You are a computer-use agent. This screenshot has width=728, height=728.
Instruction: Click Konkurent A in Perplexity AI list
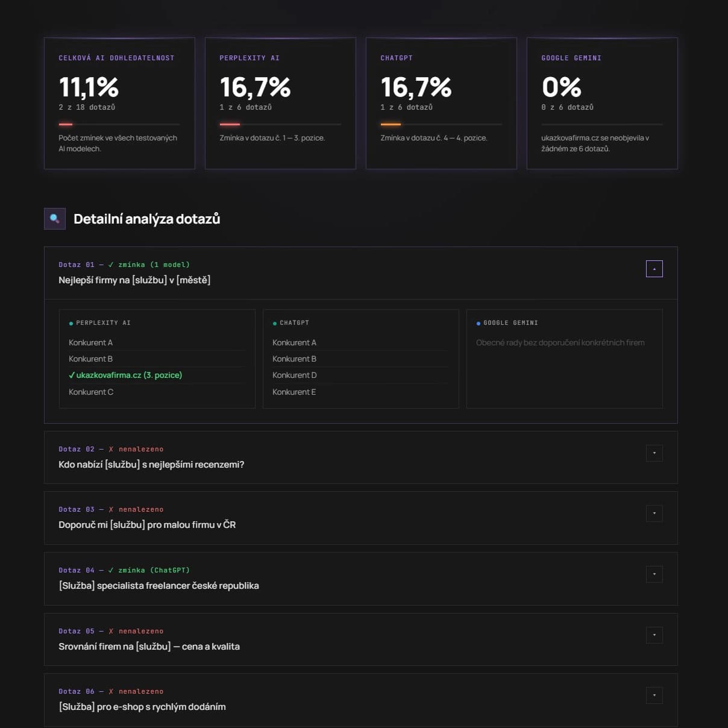pyautogui.click(x=90, y=342)
